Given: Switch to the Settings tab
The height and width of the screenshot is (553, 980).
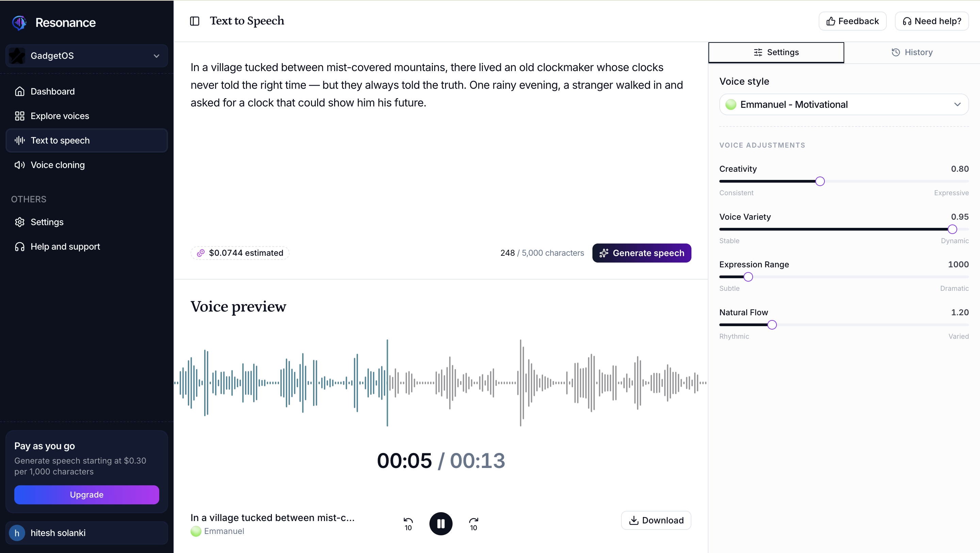Looking at the screenshot, I should [776, 52].
